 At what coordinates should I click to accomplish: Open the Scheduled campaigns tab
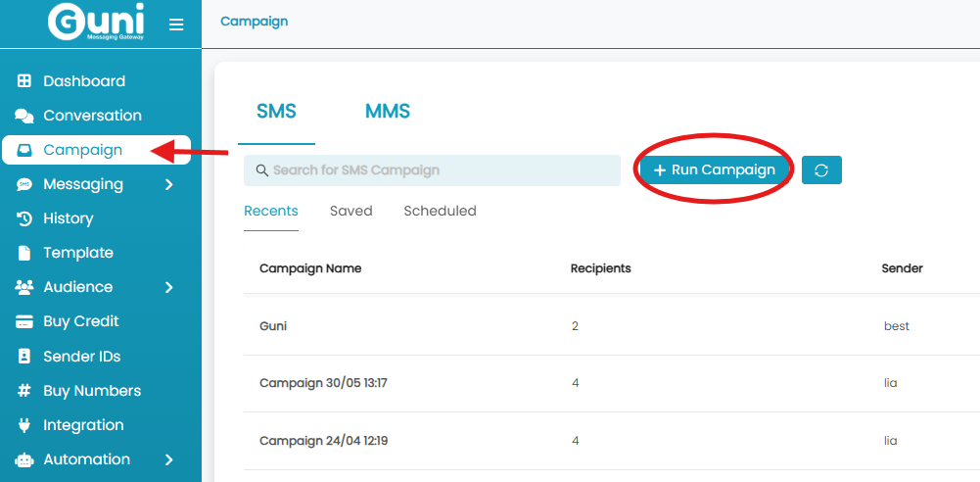440,211
